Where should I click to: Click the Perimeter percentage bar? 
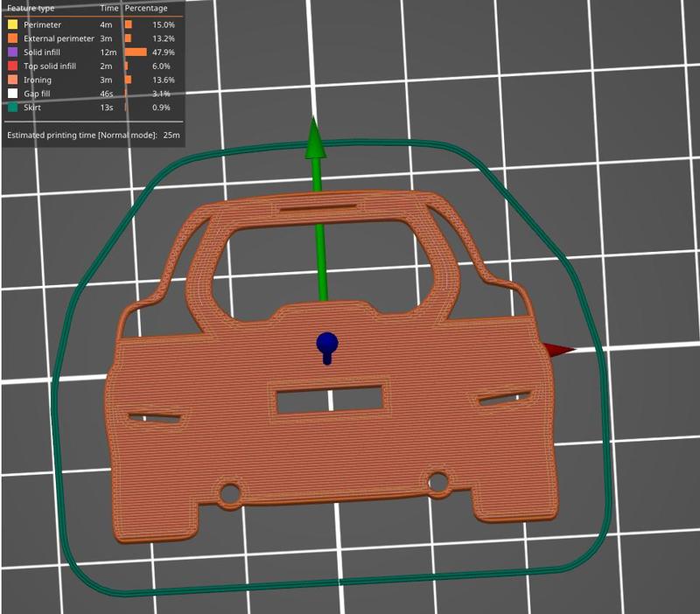pyautogui.click(x=129, y=24)
